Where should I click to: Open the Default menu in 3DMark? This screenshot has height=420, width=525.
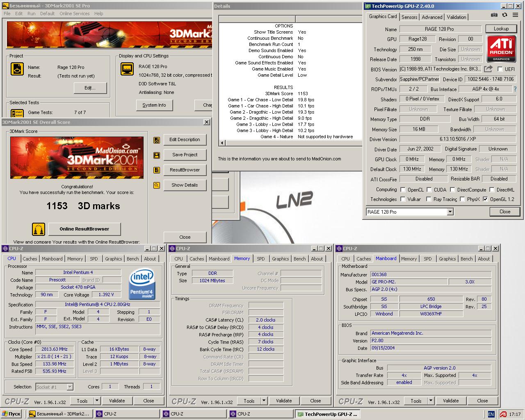pos(47,14)
